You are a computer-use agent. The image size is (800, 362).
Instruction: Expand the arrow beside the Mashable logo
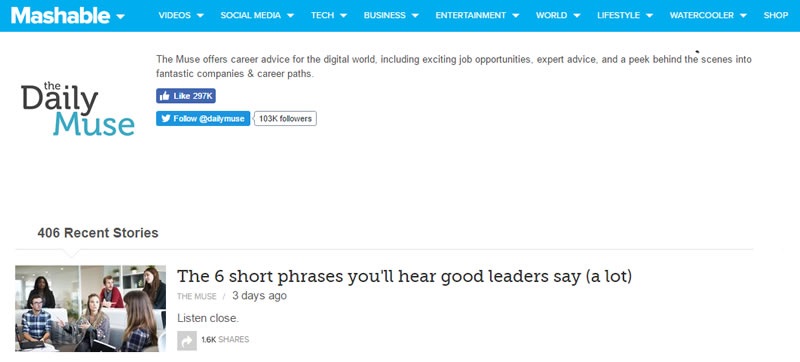point(120,16)
